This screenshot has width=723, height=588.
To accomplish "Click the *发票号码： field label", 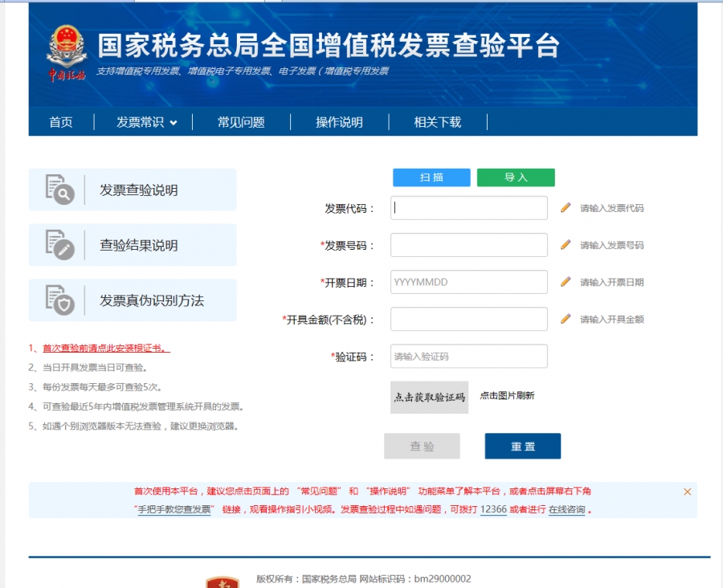I will pos(347,245).
